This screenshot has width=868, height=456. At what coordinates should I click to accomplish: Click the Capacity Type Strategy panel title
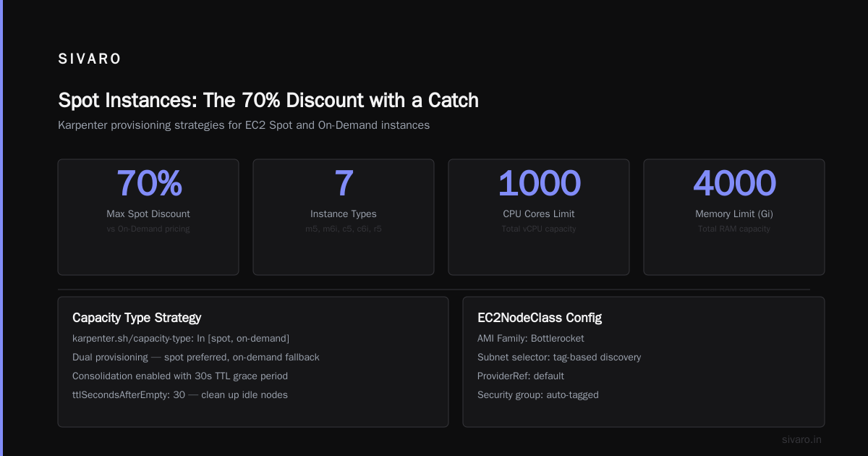coord(137,318)
